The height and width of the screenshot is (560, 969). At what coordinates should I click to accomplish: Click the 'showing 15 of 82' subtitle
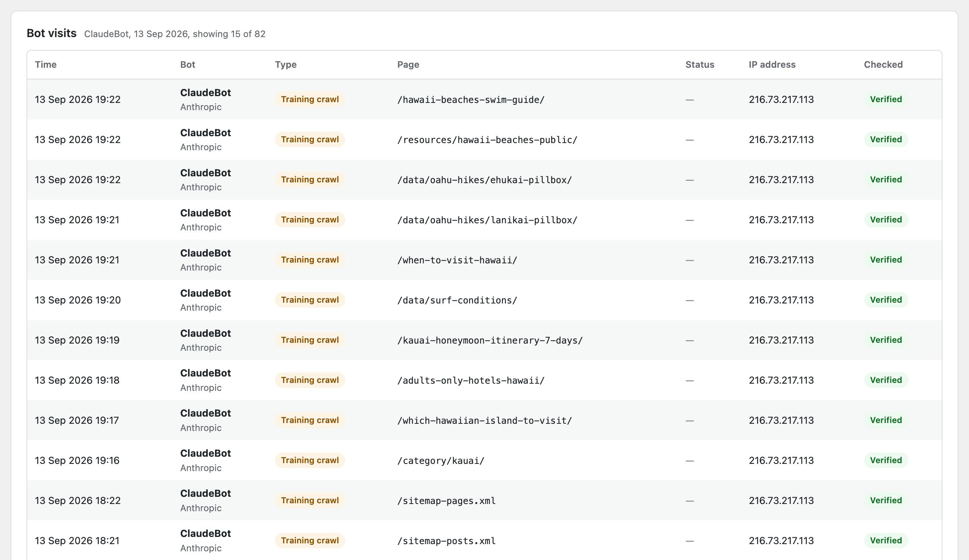pyautogui.click(x=229, y=34)
